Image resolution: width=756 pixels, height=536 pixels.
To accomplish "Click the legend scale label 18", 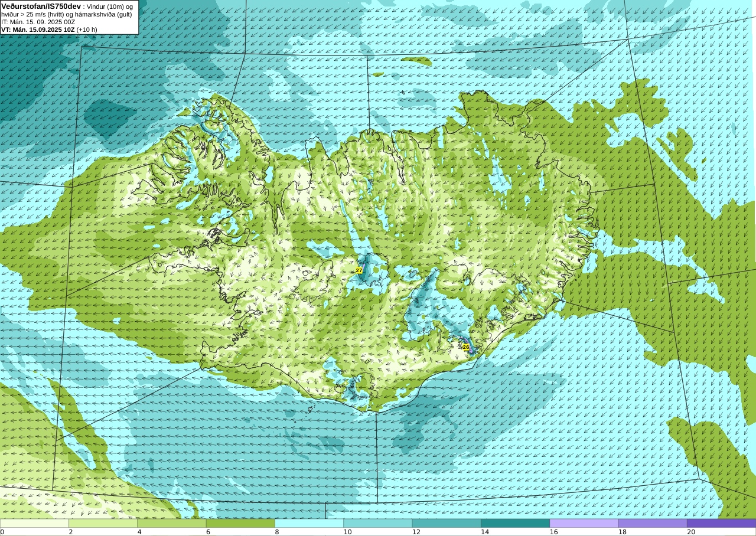I will tap(623, 532).
